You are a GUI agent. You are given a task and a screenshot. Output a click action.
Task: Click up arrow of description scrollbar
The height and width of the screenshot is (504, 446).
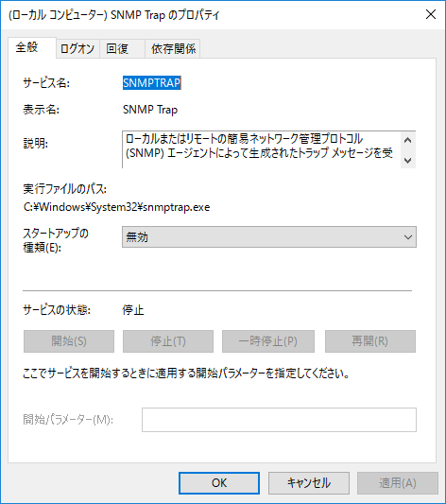coord(408,140)
